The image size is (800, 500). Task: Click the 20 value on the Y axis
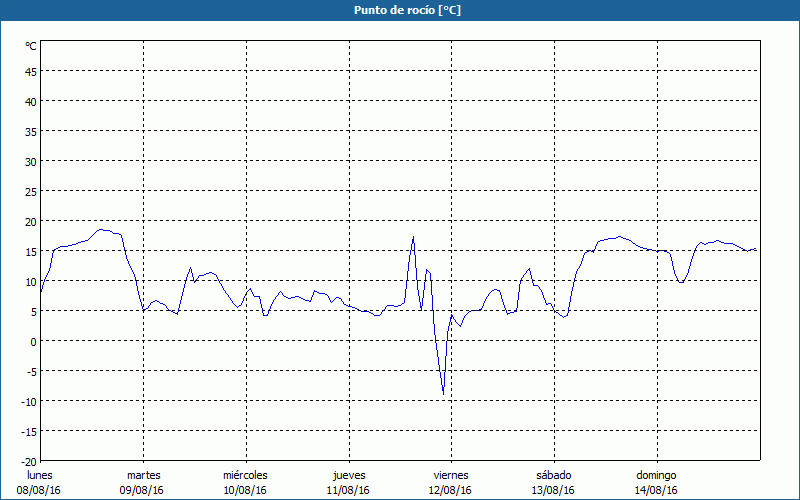30,221
